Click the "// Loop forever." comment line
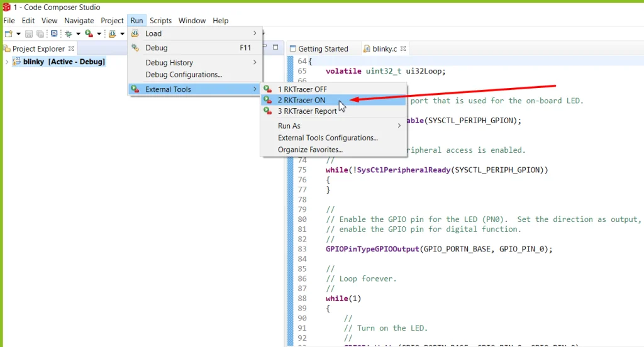 362,279
